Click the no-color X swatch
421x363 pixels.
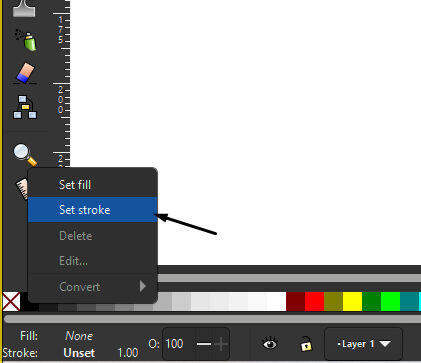pyautogui.click(x=11, y=301)
